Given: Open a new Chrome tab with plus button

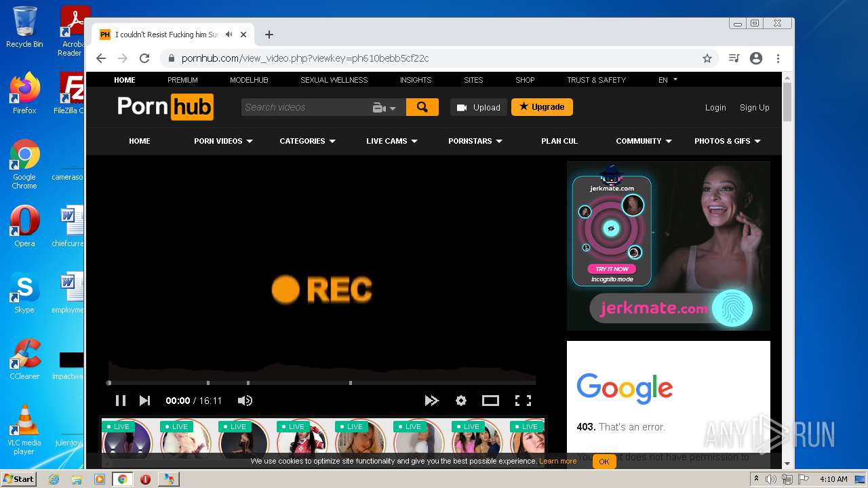Looking at the screenshot, I should pos(269,35).
